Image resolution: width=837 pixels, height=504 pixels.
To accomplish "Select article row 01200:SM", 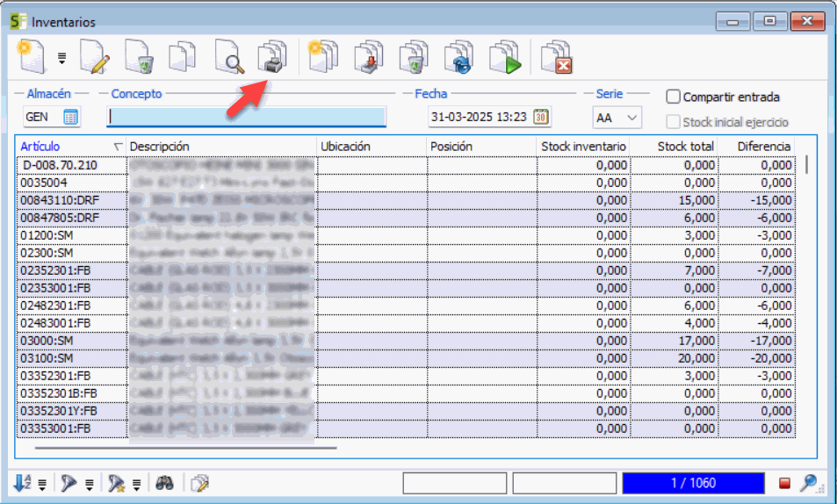I will coord(406,236).
